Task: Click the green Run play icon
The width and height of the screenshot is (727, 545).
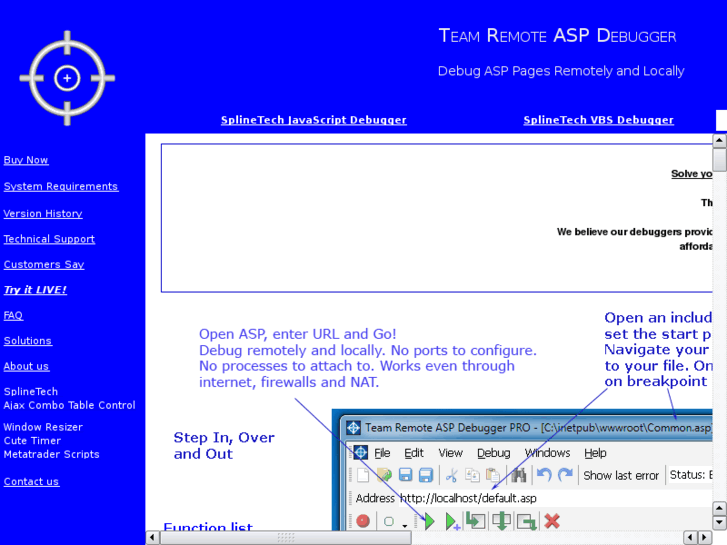Action: 429,521
